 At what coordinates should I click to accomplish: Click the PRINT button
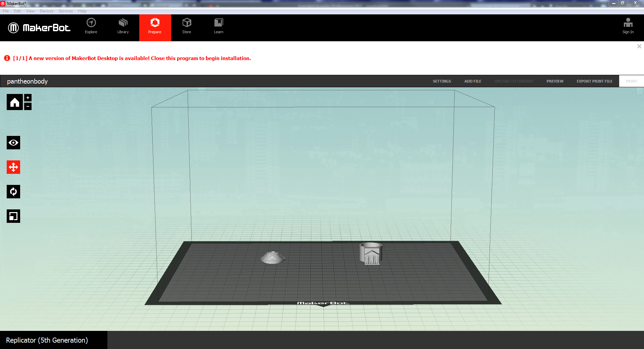[x=631, y=81]
